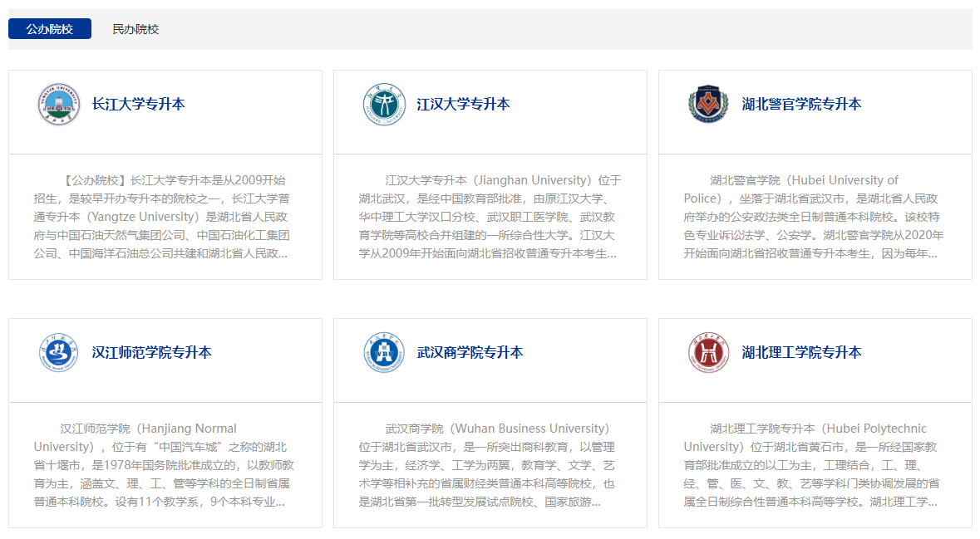Click the Wuhan Business University description
This screenshot has width=980, height=539.
click(487, 465)
